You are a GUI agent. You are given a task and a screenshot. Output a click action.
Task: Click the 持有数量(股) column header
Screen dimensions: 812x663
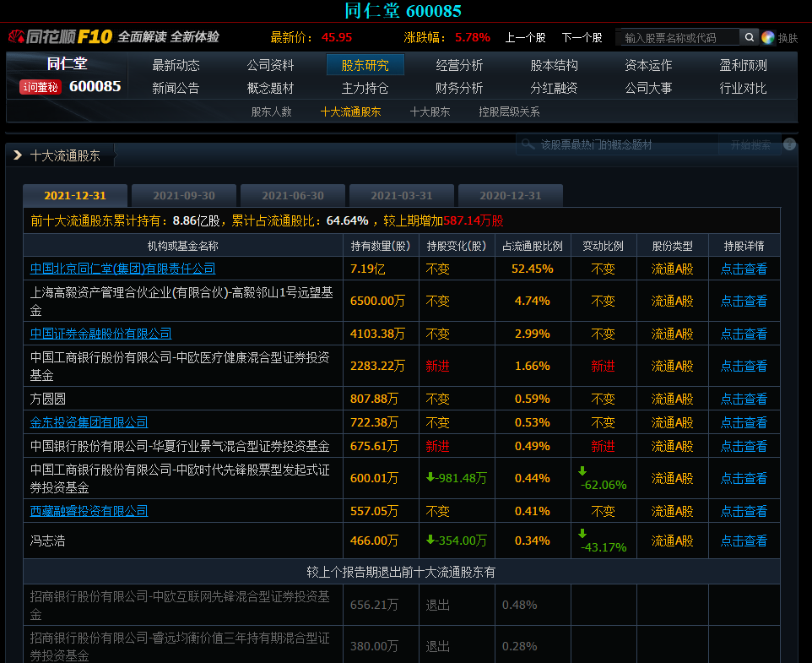point(381,246)
